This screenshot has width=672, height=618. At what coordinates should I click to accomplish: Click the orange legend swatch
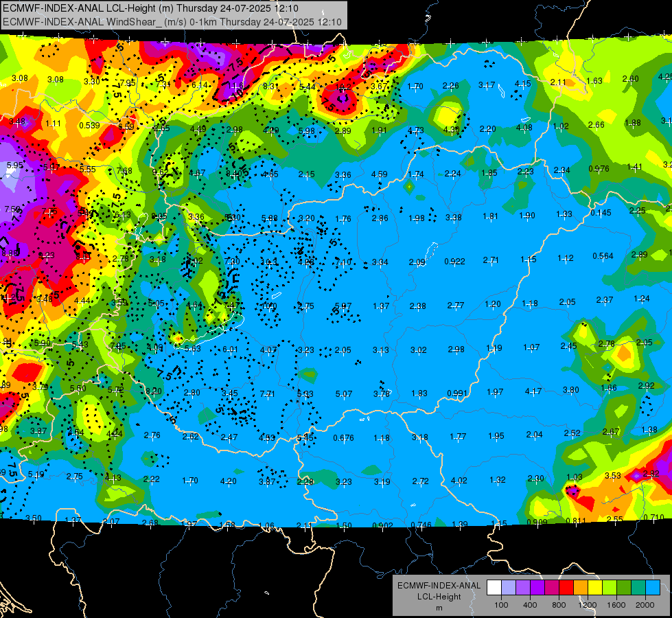click(581, 588)
